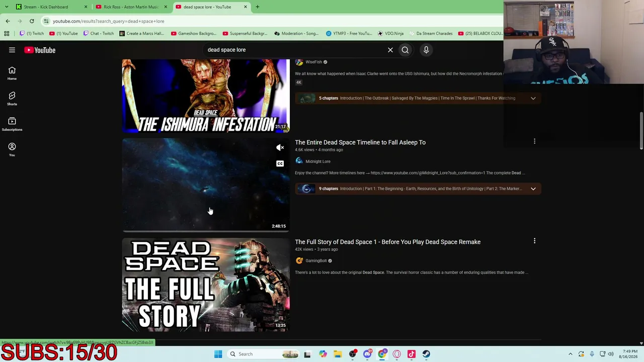Screen dimensions: 644x362
Task: Open the GamingBolt channel avatar
Action: point(299,260)
